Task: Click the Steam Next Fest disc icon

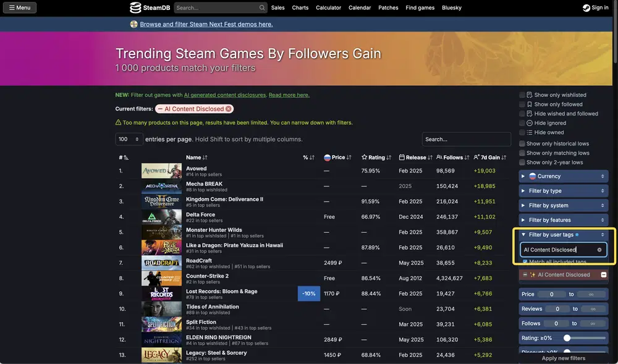Action: 134,24
